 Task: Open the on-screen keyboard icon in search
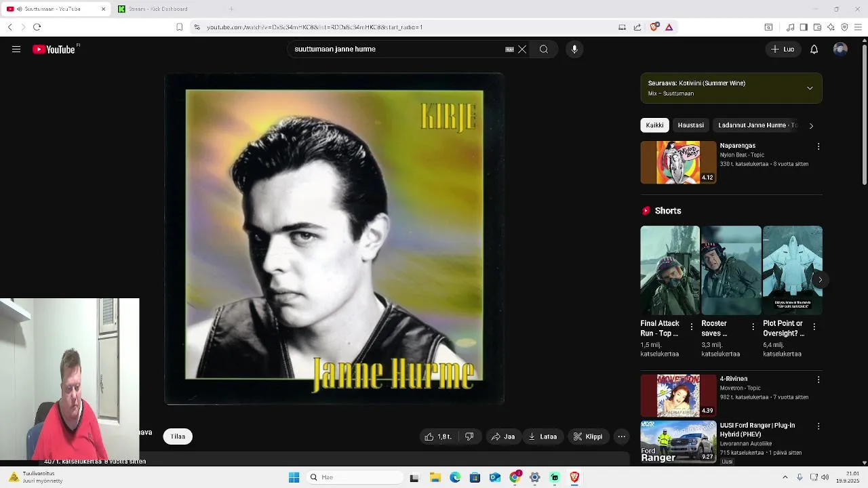[509, 49]
